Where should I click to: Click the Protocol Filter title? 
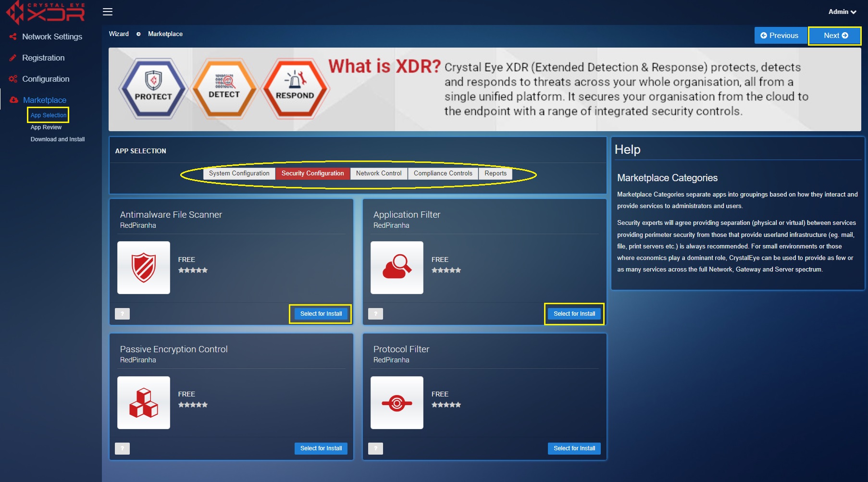[401, 349]
